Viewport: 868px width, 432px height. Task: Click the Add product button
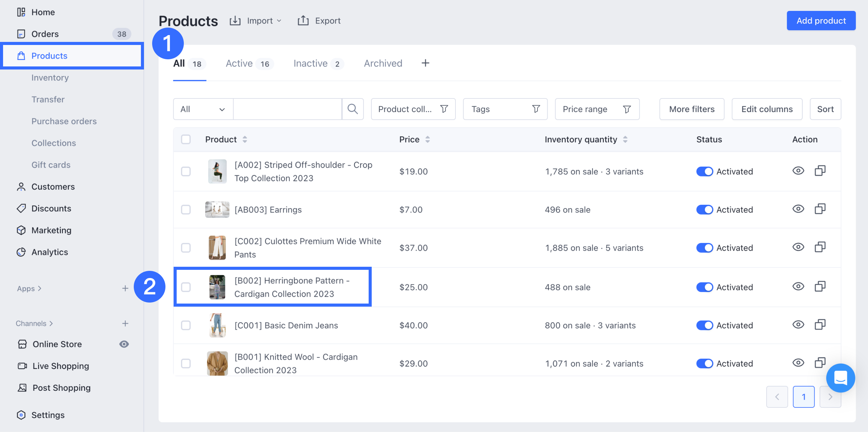point(821,21)
